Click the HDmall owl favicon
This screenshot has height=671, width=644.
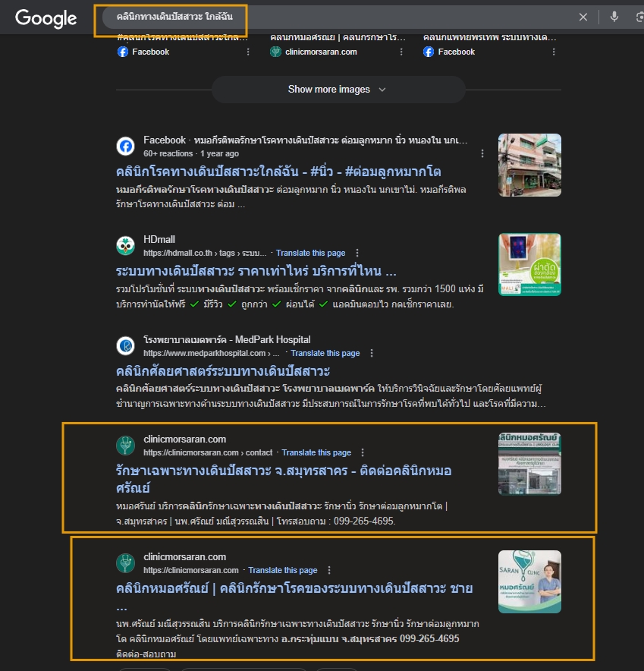(125, 245)
